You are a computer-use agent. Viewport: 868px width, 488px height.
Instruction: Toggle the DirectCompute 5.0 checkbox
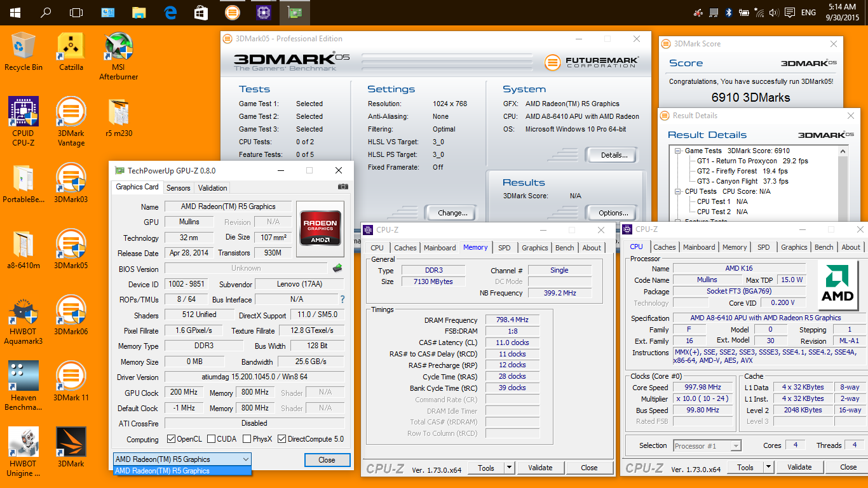pyautogui.click(x=281, y=439)
